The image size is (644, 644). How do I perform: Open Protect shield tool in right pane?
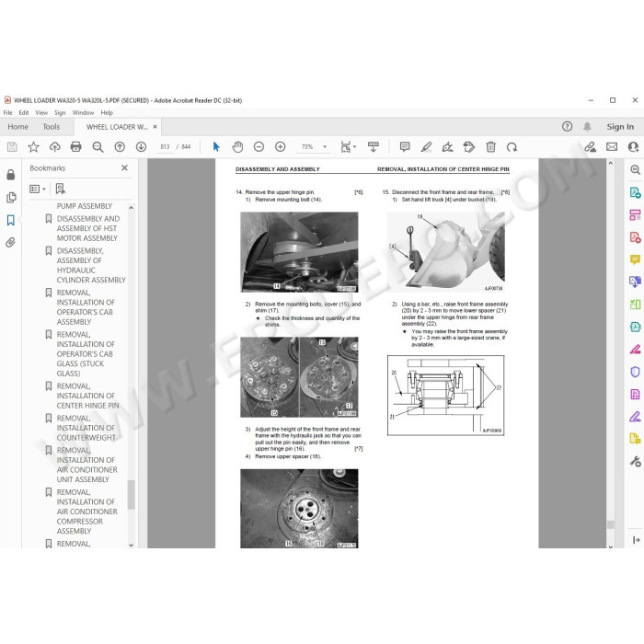point(635,372)
